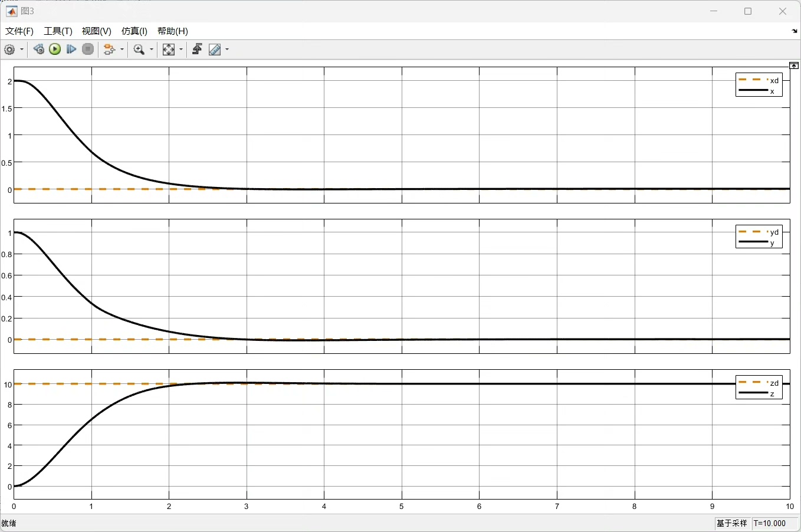The width and height of the screenshot is (801, 532).
Task: Open the 文件(F) menu
Action: tap(19, 31)
